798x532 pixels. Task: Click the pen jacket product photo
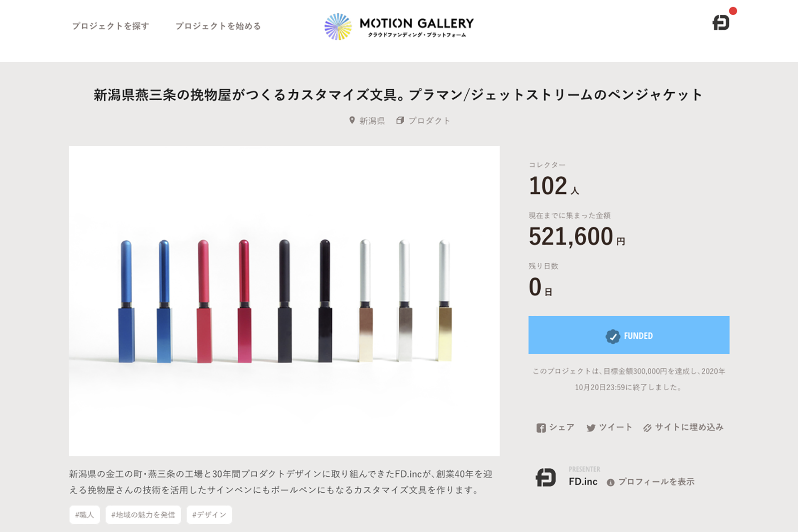coord(284,300)
